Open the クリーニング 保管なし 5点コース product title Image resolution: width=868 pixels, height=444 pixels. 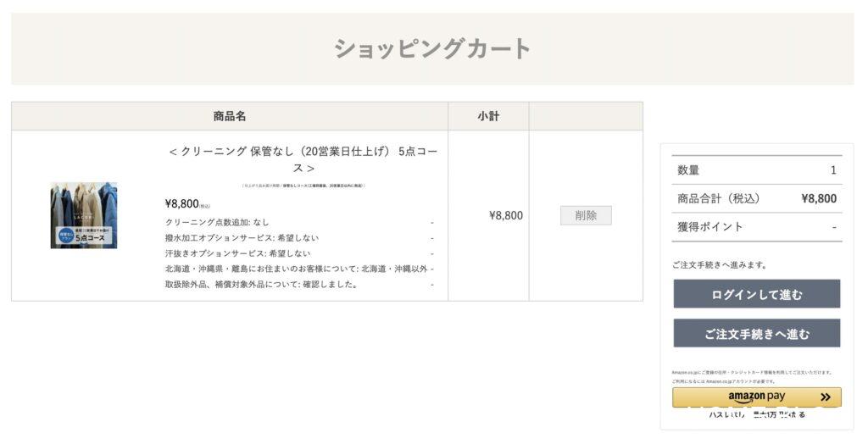click(303, 159)
